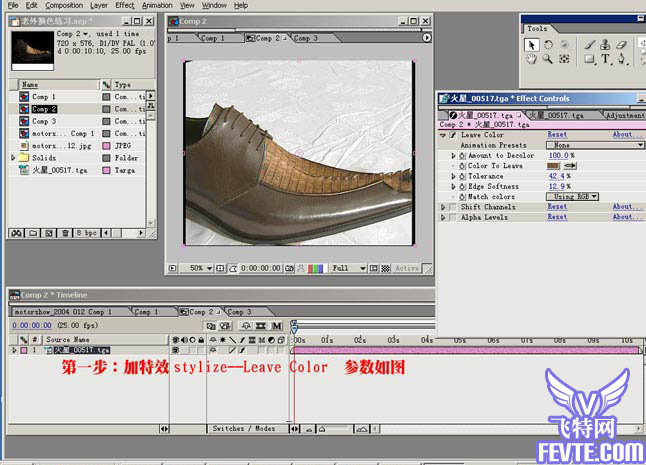The image size is (646, 465).
Task: Expand Tolerance property triangle
Action: point(453,176)
